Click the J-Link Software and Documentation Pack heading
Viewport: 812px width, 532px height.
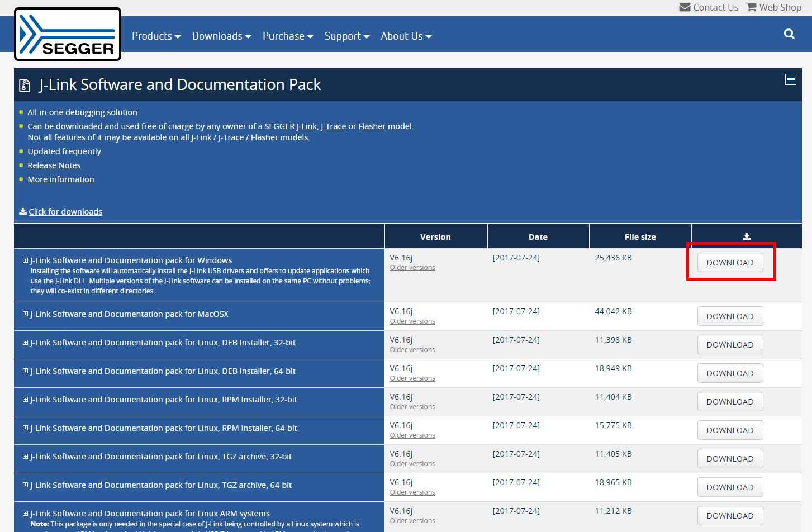point(179,85)
